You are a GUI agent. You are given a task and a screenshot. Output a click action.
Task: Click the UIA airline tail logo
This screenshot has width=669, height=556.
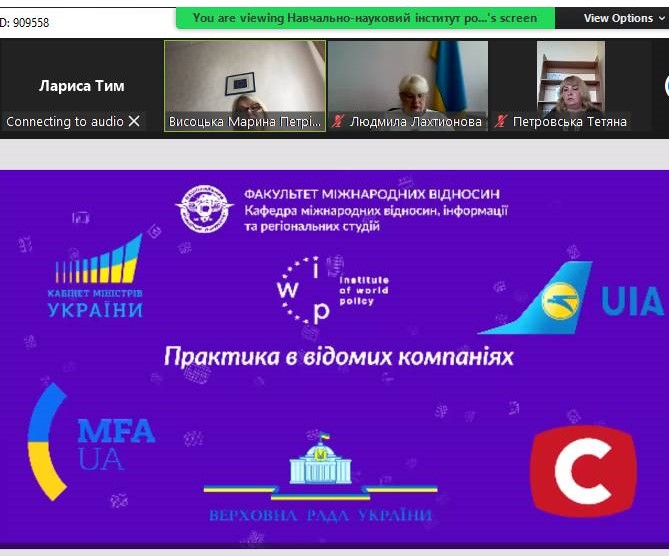click(572, 298)
